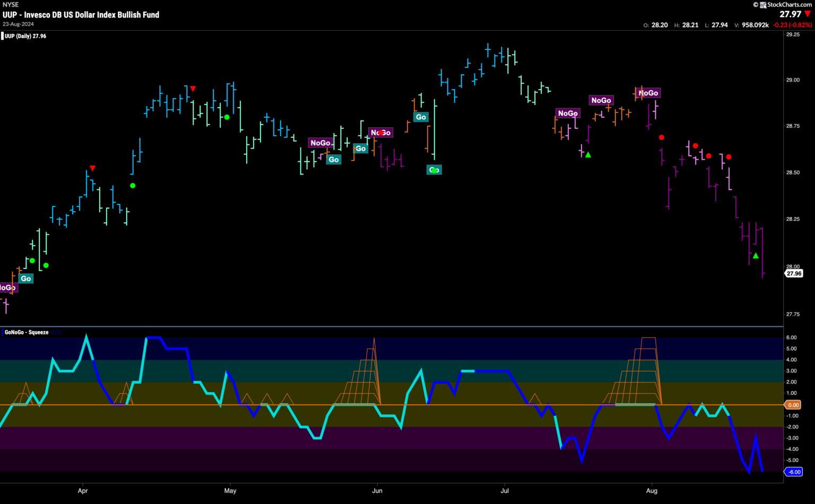Click the 27.96 last-price tag on price axis
Screen dimensions: 815x504
click(794, 273)
